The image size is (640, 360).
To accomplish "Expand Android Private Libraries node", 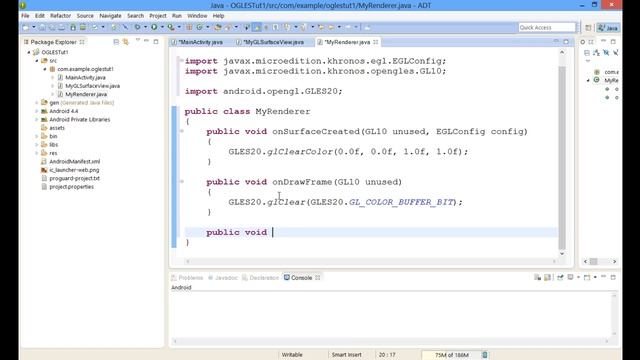I will (x=37, y=120).
